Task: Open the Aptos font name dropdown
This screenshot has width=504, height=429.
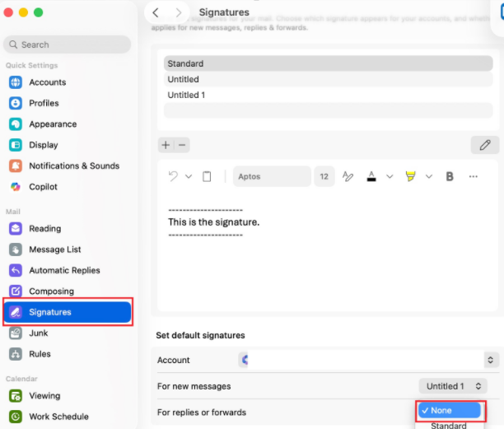Action: coord(272,176)
